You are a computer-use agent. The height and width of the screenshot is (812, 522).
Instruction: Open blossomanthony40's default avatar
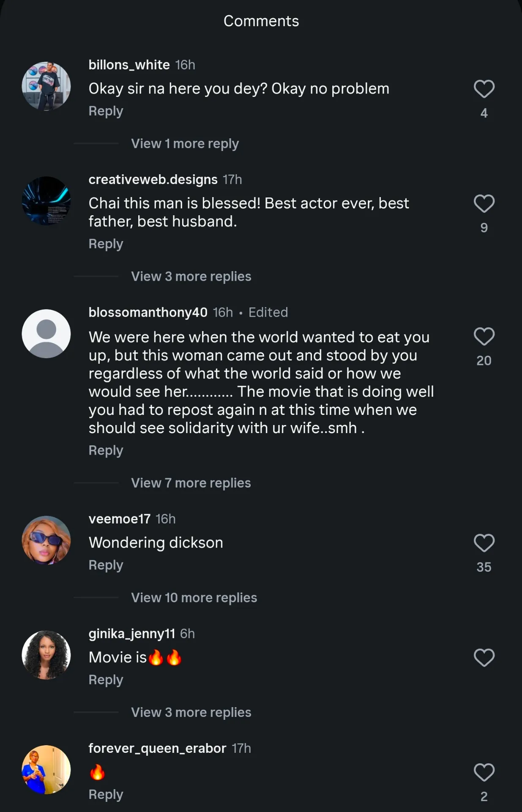tap(46, 334)
